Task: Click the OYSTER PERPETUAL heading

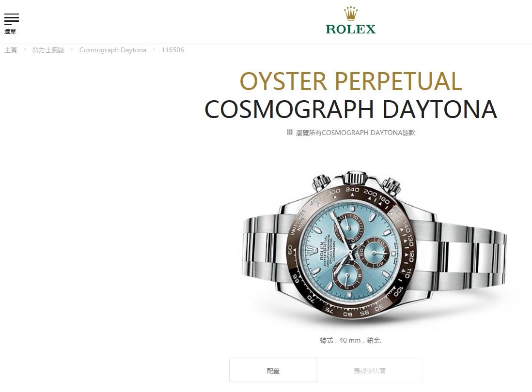Action: pos(351,81)
